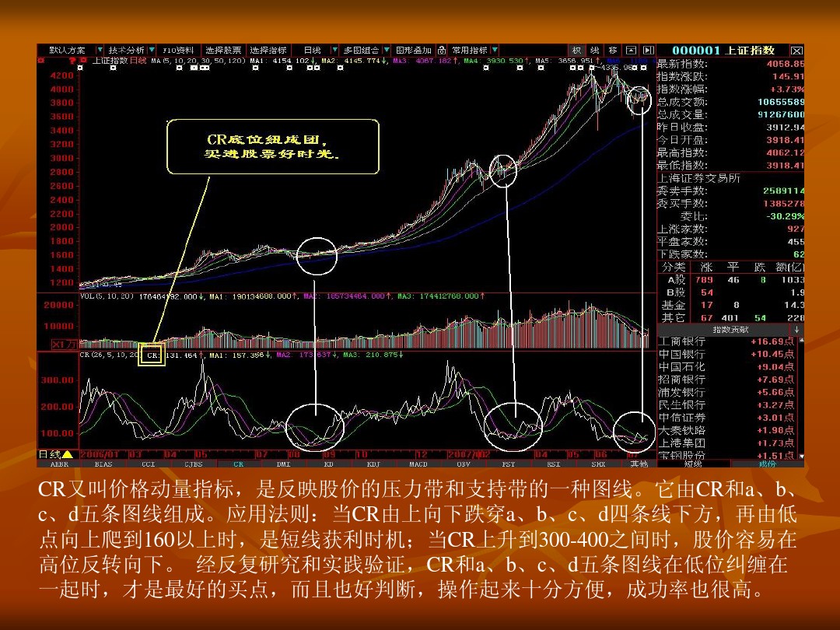Click the 指数贡献 panel header
This screenshot has width=840, height=630.
pyautogui.click(x=730, y=330)
